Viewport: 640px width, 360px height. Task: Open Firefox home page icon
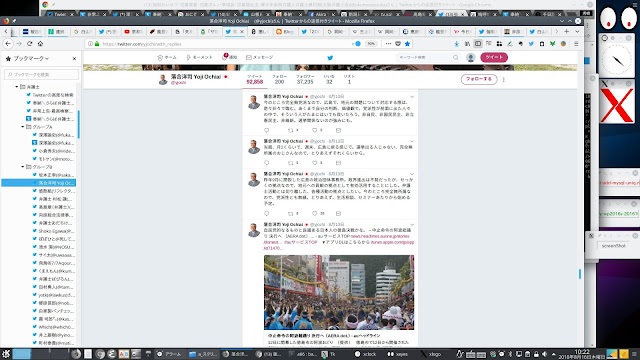[40, 44]
